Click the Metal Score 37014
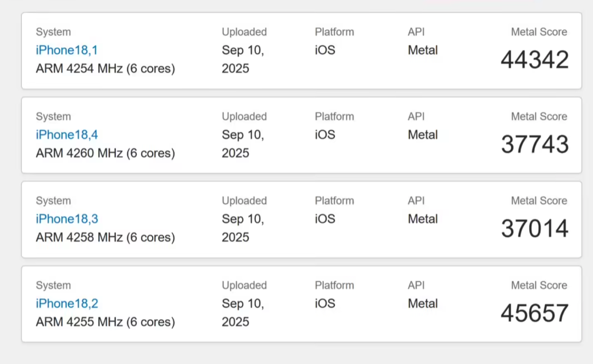This screenshot has width=593, height=364. pyautogui.click(x=534, y=229)
